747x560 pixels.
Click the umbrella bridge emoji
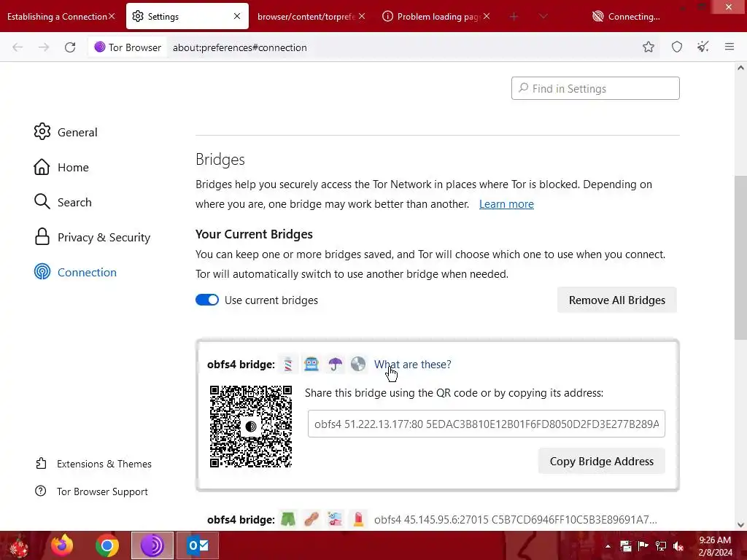335,365
